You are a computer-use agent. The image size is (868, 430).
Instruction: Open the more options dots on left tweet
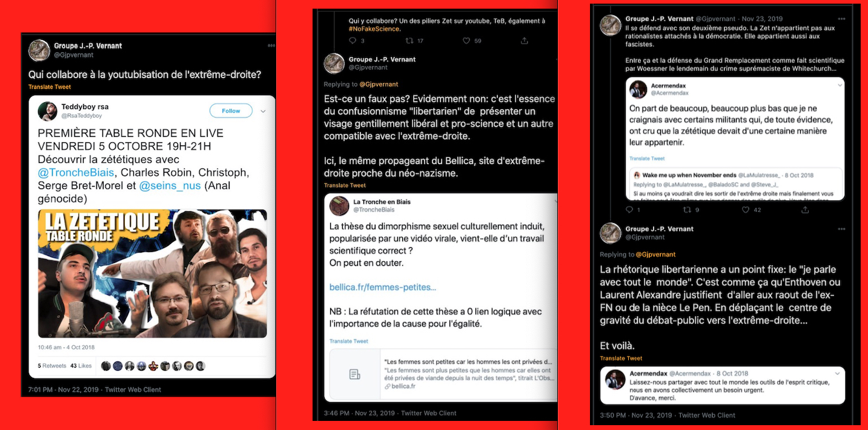pos(271,45)
